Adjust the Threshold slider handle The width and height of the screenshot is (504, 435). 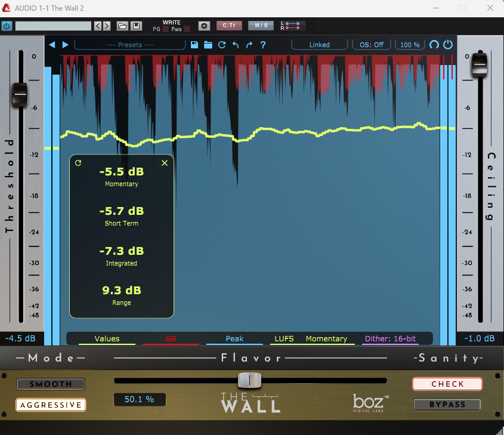[x=20, y=94]
